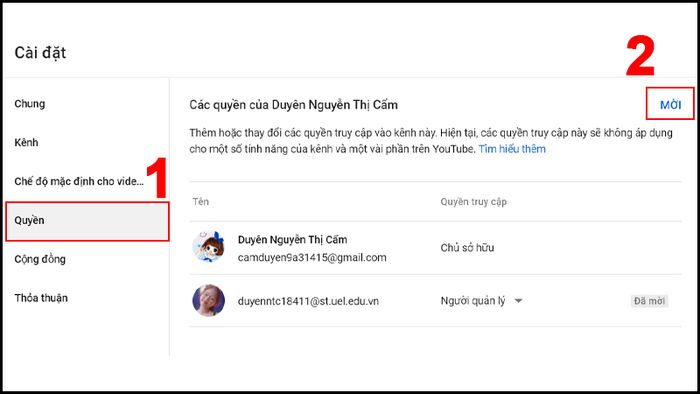Click email camduyen9a31415@gmail.com
700x394 pixels.
(x=312, y=257)
